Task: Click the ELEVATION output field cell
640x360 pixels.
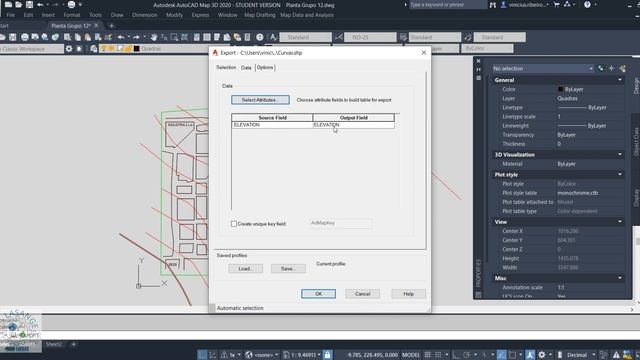Action: click(x=353, y=125)
